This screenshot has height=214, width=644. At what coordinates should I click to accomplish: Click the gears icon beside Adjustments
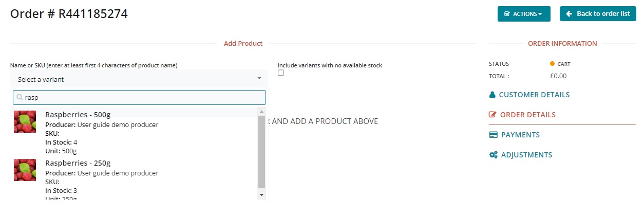pyautogui.click(x=493, y=155)
